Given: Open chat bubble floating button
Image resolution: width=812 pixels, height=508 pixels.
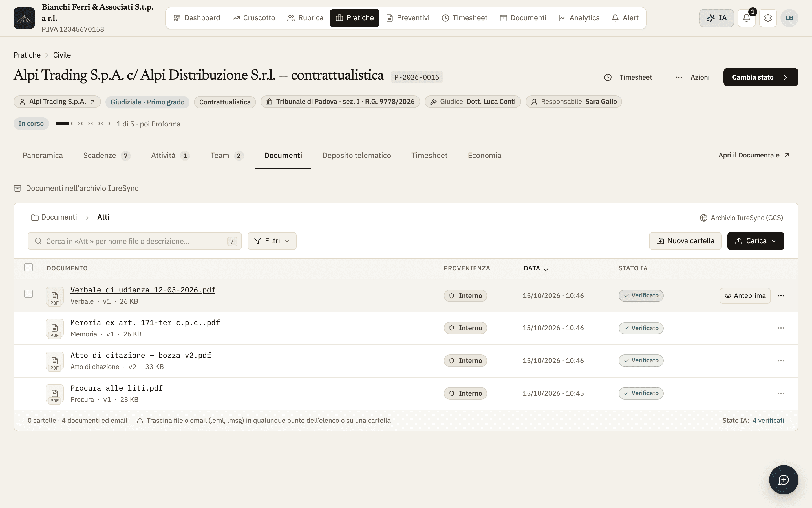Looking at the screenshot, I should point(784,479).
